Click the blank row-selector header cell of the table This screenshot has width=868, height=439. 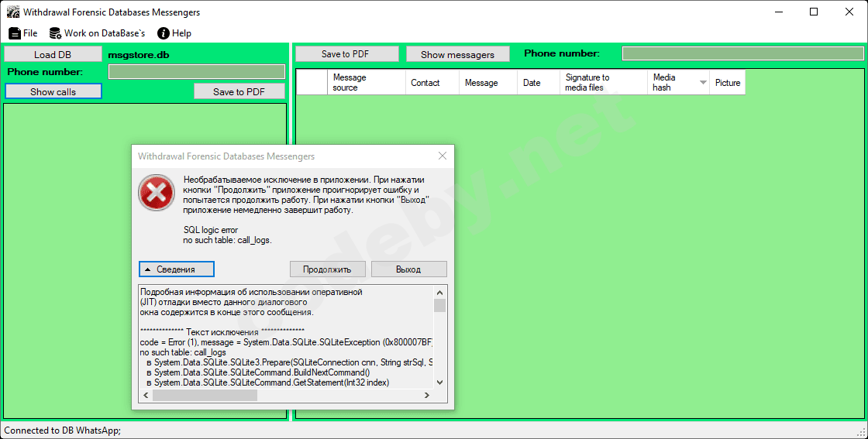pyautogui.click(x=312, y=82)
